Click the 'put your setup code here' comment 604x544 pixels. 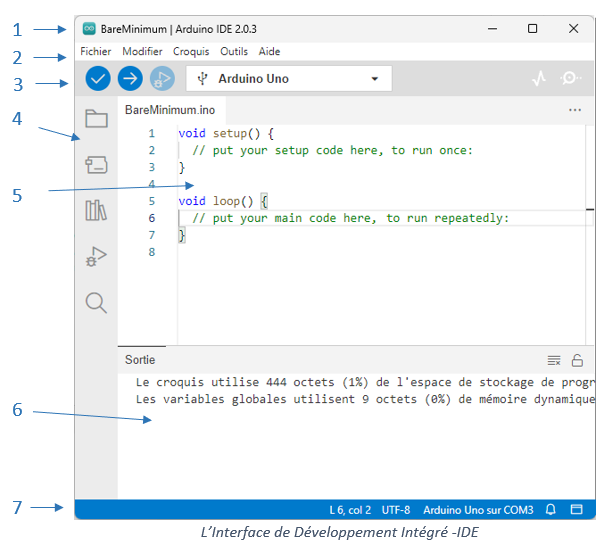[332, 150]
